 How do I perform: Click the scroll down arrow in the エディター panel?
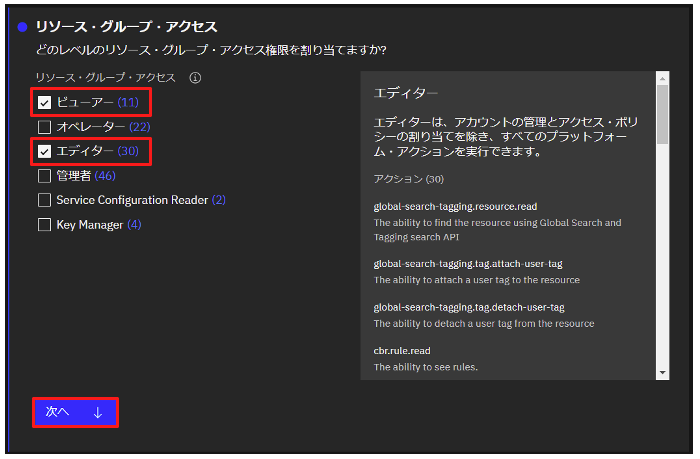(x=662, y=371)
